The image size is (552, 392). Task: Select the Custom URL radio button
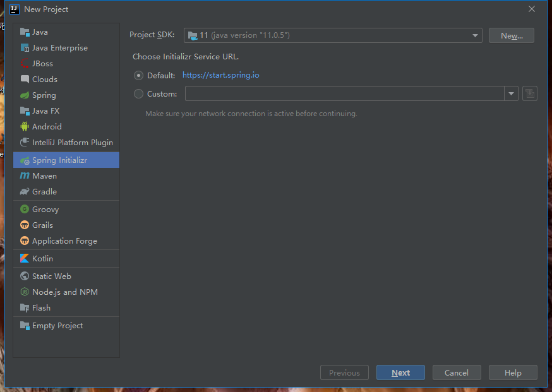coord(139,93)
